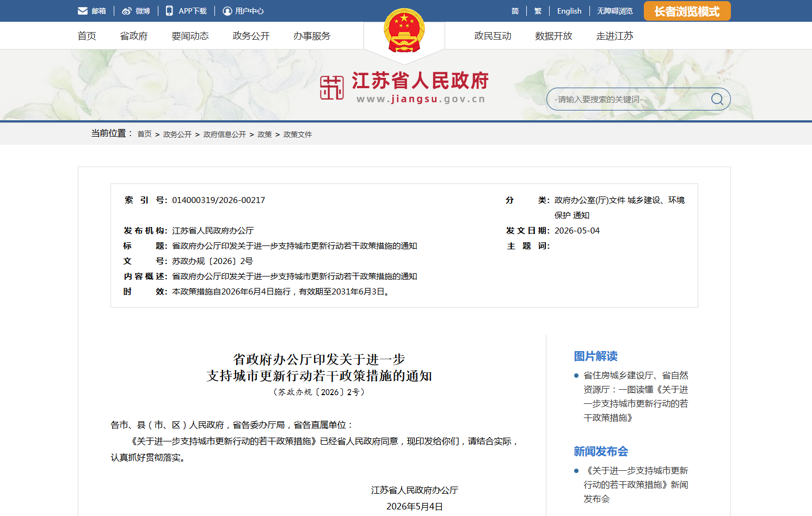Click breadcrumb link 政府信息公开

(225, 134)
